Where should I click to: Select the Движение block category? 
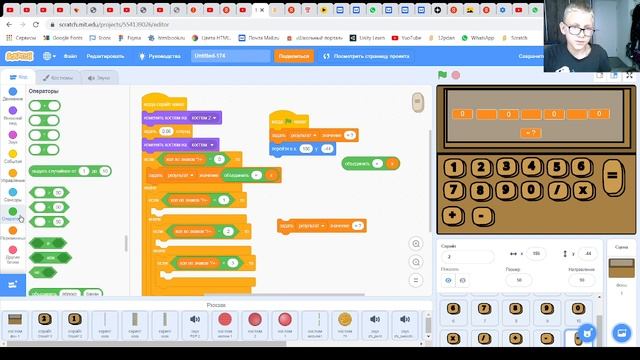point(13,94)
